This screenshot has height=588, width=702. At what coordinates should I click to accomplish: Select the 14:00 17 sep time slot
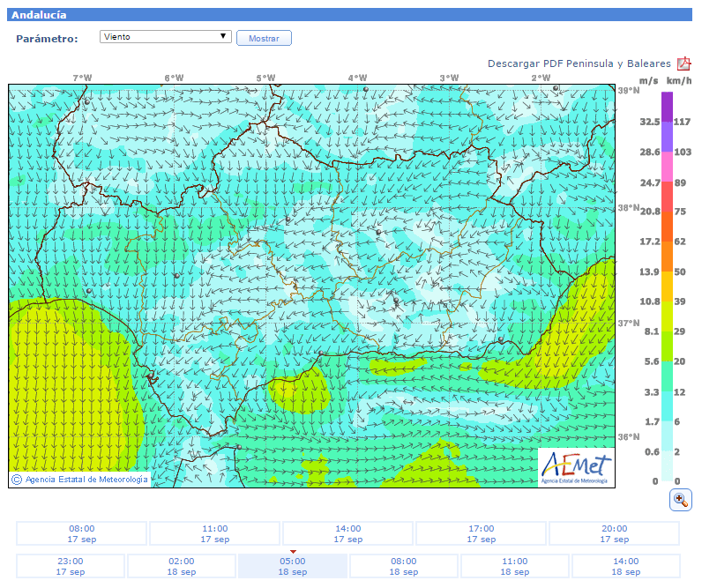pyautogui.click(x=347, y=533)
